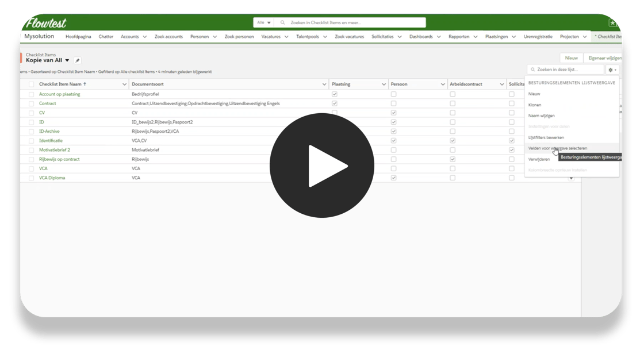Toggle Arbeidscontract checkbox for Identificatie row
Viewport: 644px width, 350px height.
(453, 141)
